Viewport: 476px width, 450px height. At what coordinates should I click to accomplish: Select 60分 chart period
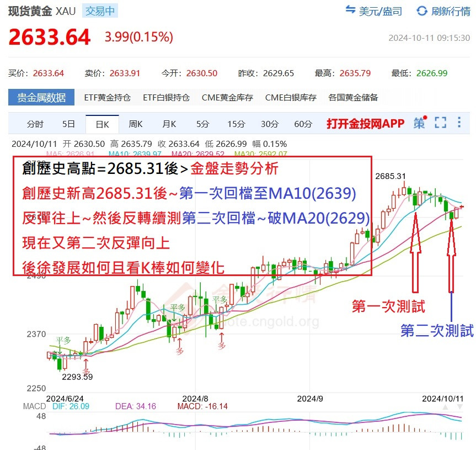(303, 124)
